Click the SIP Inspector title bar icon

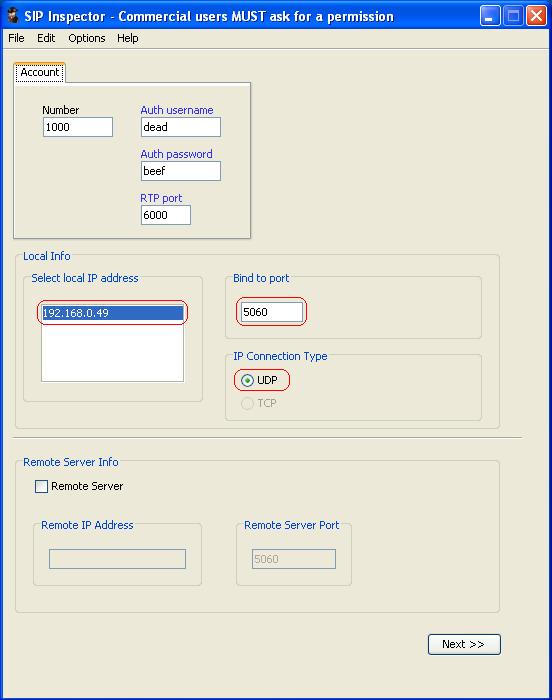click(x=13, y=16)
